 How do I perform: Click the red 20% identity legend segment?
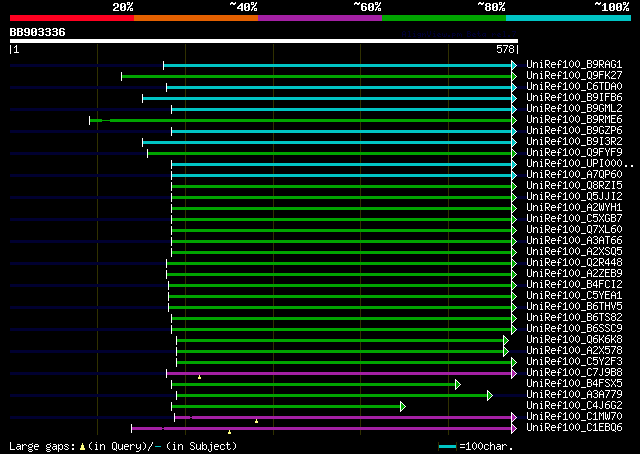pyautogui.click(x=72, y=18)
